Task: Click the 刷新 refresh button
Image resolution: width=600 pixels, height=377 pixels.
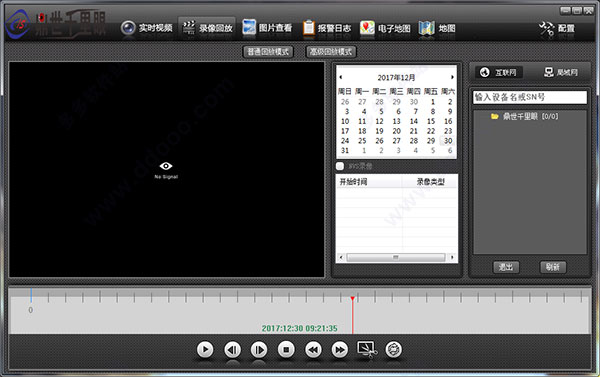Action: pyautogui.click(x=553, y=267)
